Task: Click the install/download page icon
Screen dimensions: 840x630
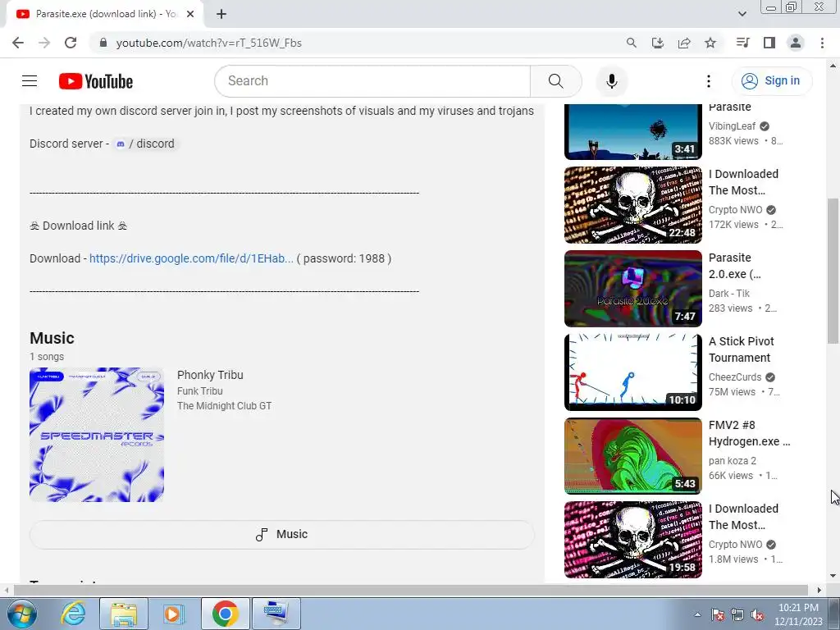Action: 657,43
